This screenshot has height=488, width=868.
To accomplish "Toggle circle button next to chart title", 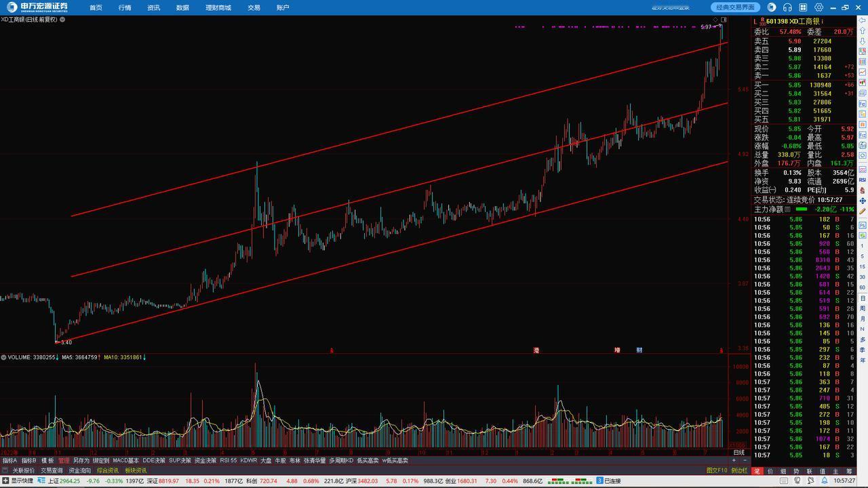I will tap(62, 20).
